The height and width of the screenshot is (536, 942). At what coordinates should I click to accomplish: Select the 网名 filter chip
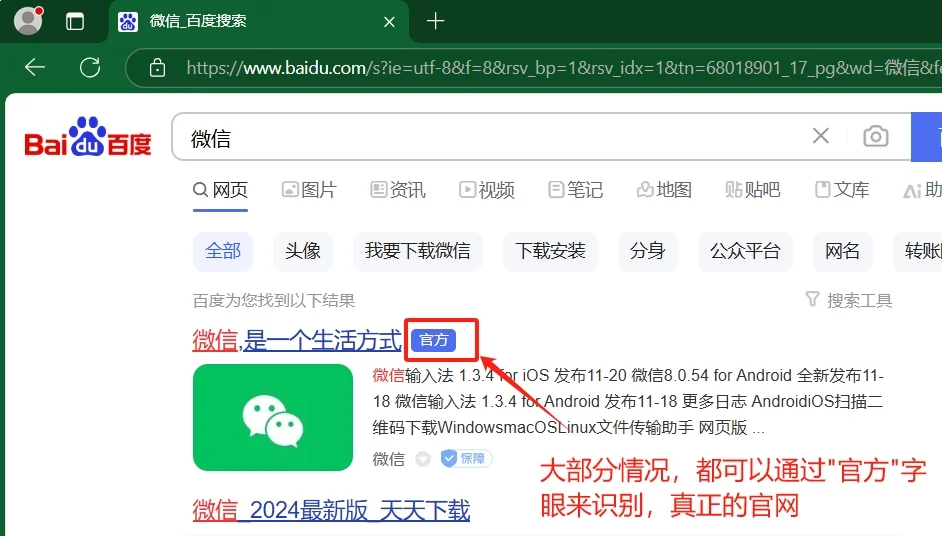842,251
